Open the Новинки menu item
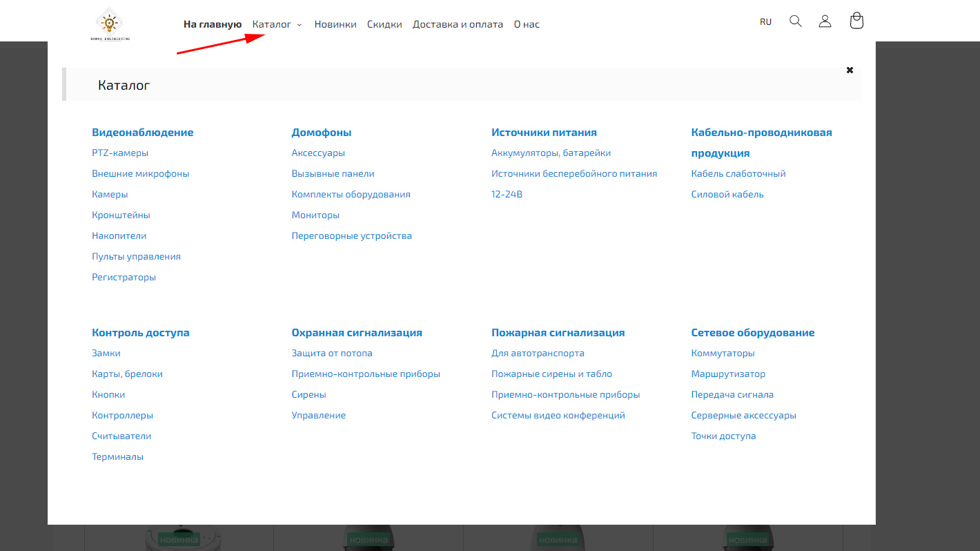Viewport: 980px width, 551px height. [x=335, y=24]
